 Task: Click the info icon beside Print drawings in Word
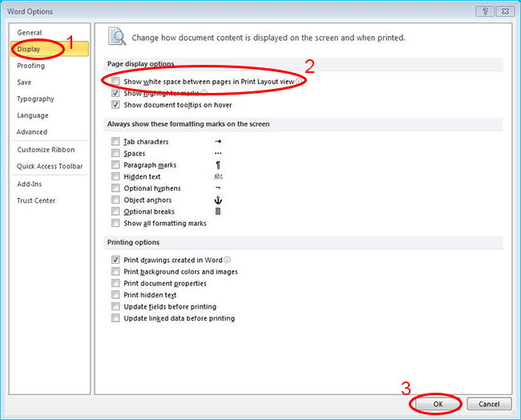click(x=227, y=260)
